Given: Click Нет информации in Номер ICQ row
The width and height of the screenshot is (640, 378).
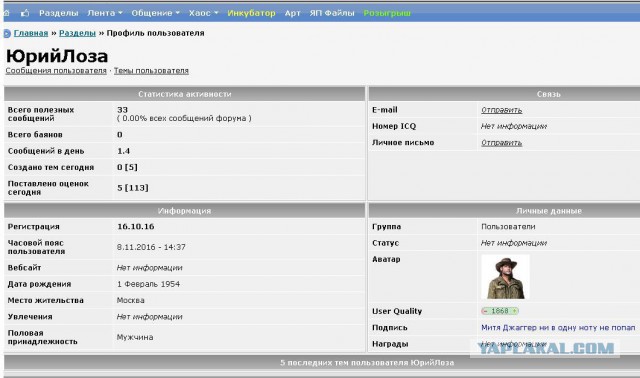Looking at the screenshot, I should (x=513, y=127).
